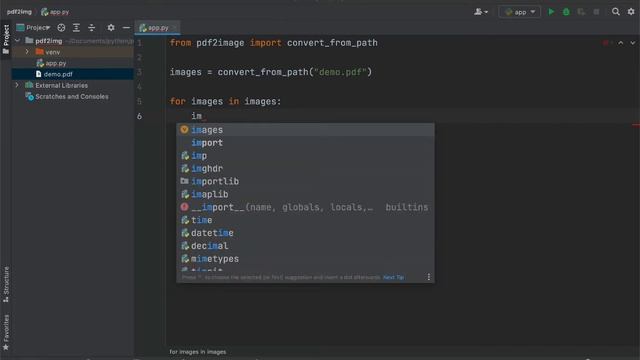The width and height of the screenshot is (640, 360).
Task: Select opened file locate target icon
Action: click(61, 27)
